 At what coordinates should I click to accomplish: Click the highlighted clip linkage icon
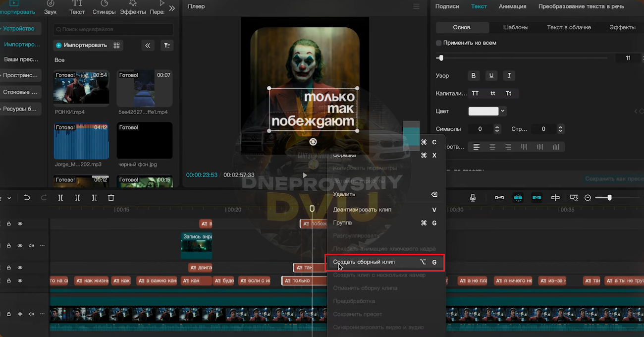[x=537, y=198]
